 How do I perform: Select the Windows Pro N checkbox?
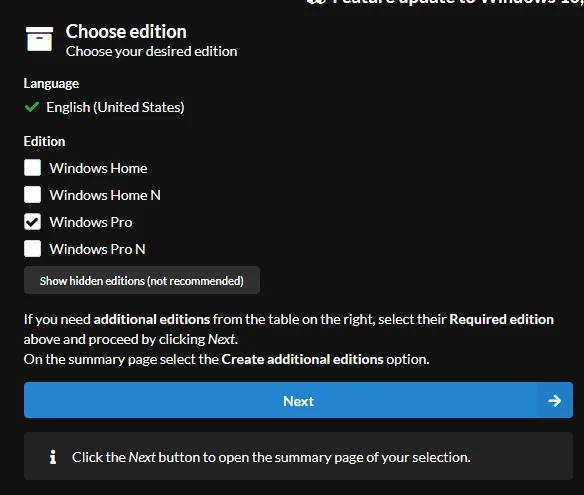point(32,249)
